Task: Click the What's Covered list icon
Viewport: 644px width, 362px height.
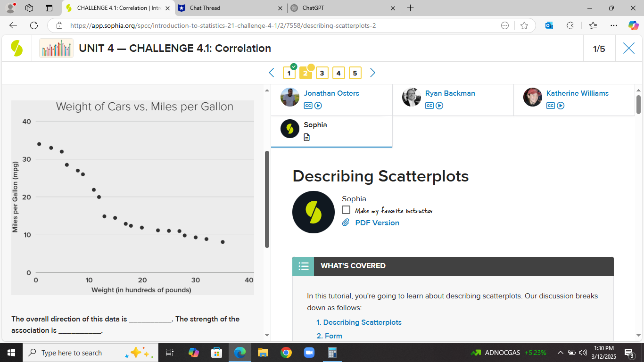Action: click(303, 266)
